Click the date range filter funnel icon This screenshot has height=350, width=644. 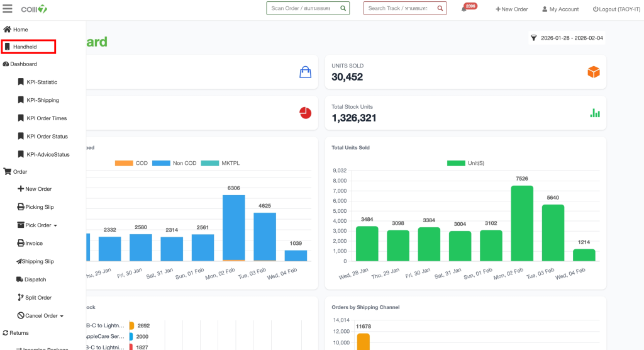(533, 38)
